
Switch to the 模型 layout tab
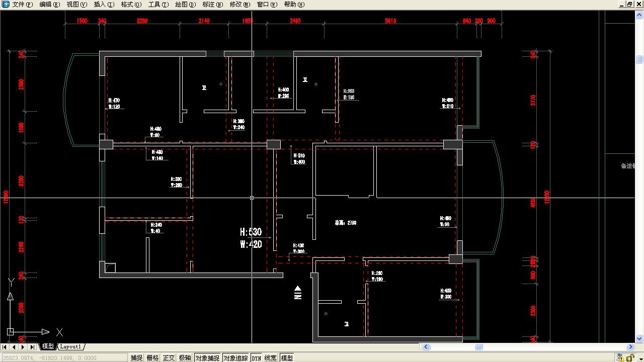click(x=48, y=346)
